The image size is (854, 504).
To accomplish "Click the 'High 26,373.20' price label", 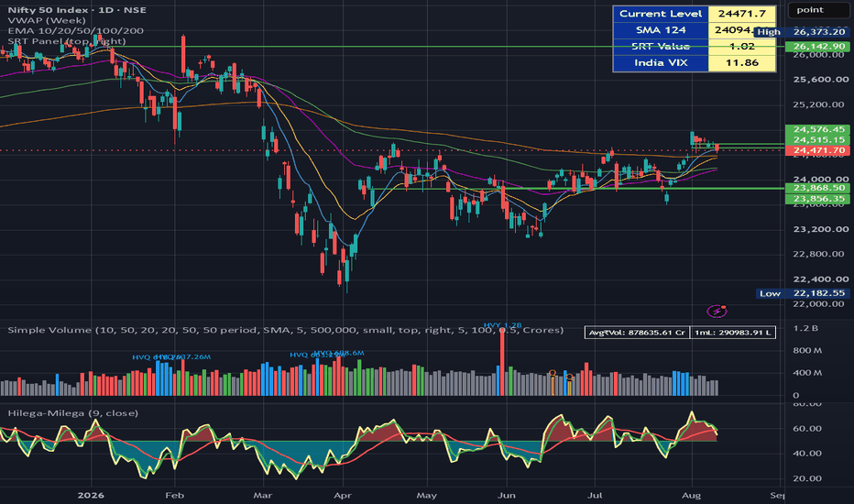I will coord(802,31).
